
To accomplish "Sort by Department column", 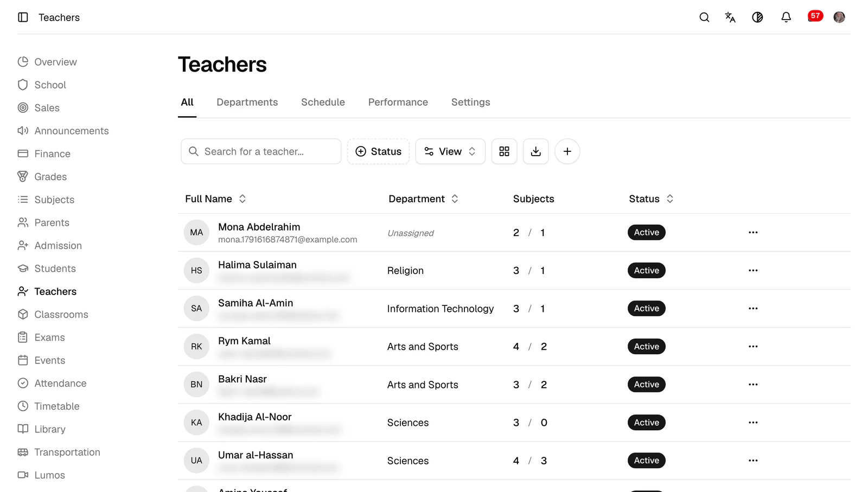I will click(423, 199).
